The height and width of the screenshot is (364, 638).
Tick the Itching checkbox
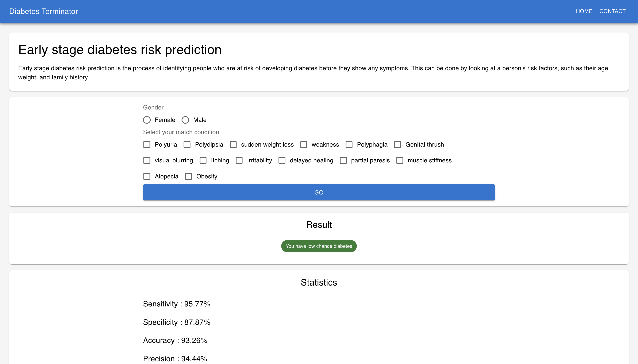(203, 160)
